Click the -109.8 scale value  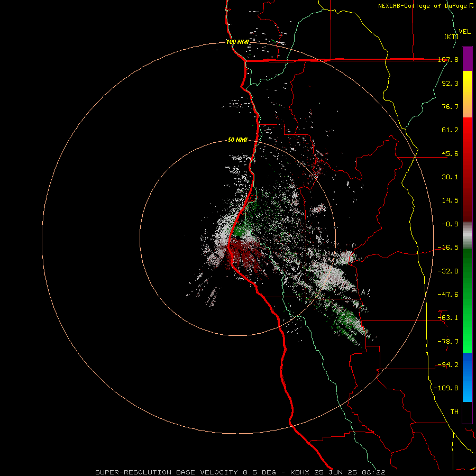[446, 388]
